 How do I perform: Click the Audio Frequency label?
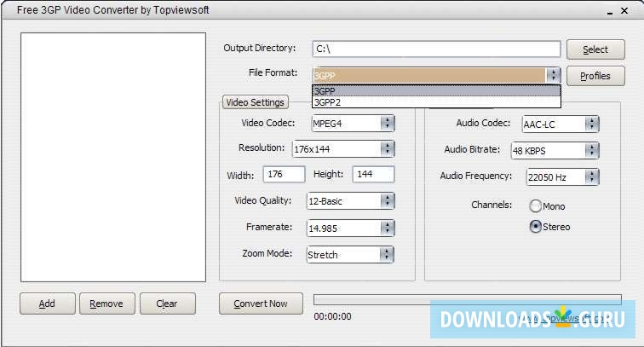coord(476,176)
